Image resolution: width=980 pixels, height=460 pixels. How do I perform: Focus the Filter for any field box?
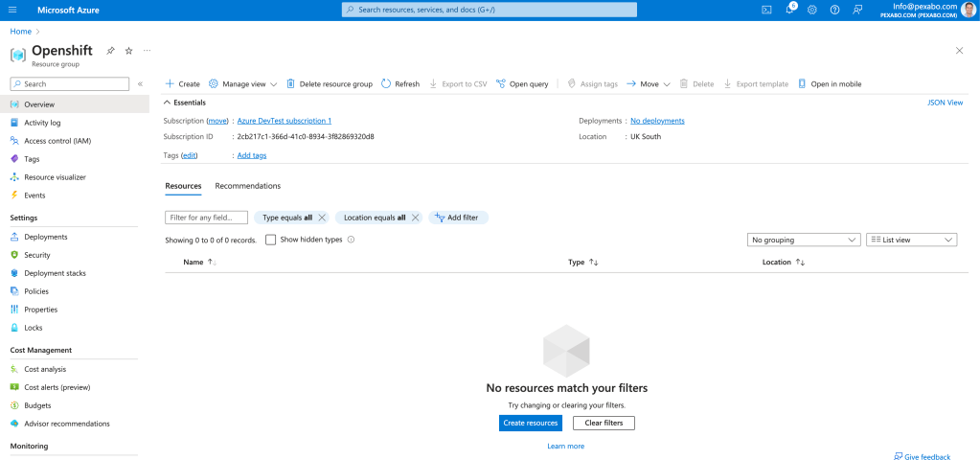point(206,218)
